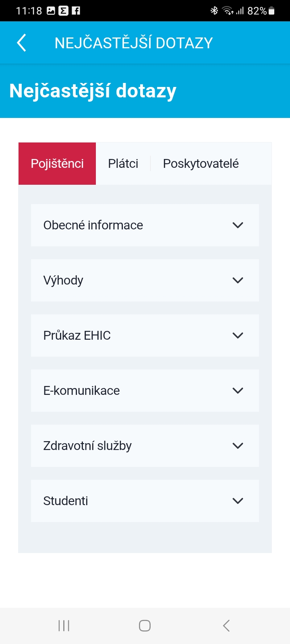Tap the photo notification icon in status bar
Viewport: 290px width, 644px height.
50,10
